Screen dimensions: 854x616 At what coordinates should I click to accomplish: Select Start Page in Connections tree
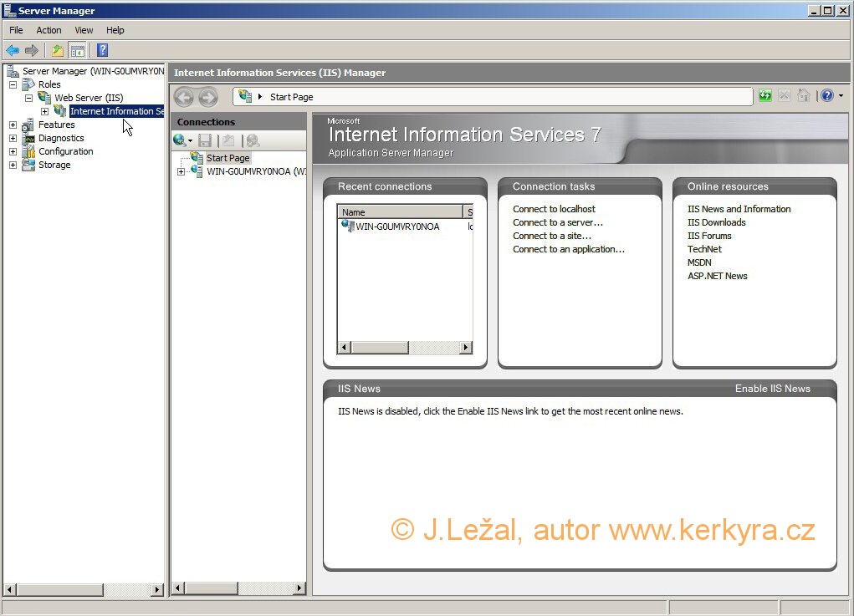click(x=228, y=158)
